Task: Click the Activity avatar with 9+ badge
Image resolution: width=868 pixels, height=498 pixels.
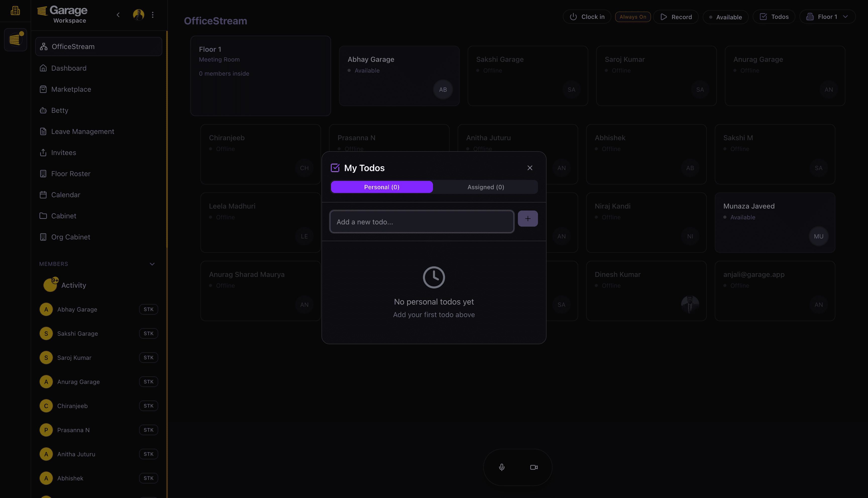Action: (x=50, y=285)
